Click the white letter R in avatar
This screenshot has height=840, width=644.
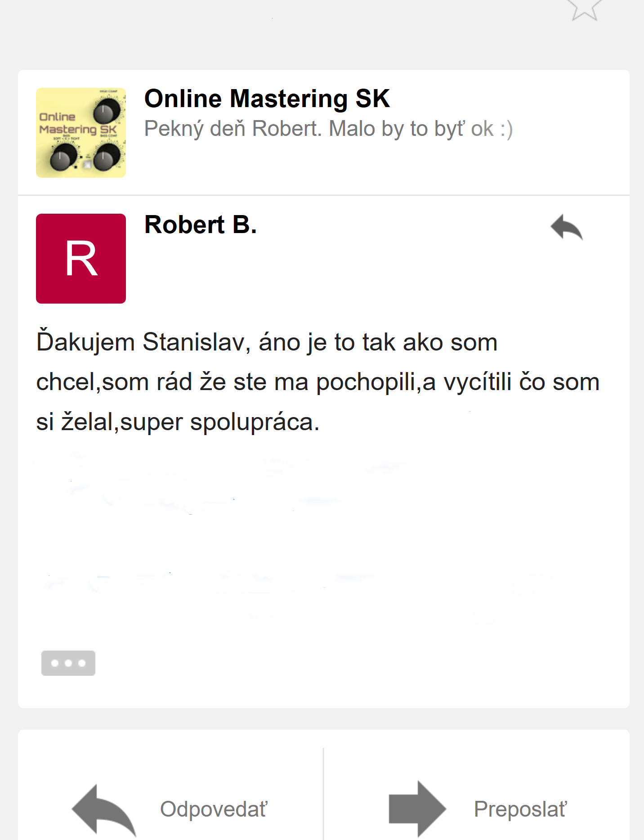click(x=81, y=259)
